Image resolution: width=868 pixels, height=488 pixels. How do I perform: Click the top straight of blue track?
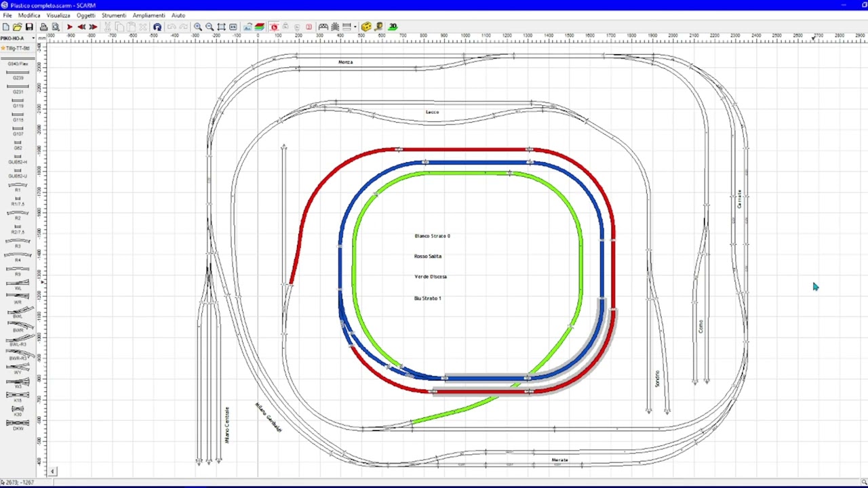coord(477,163)
